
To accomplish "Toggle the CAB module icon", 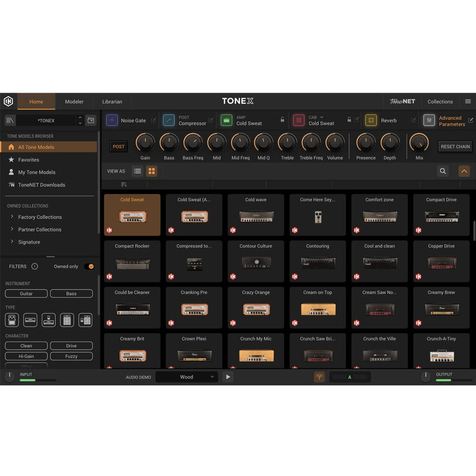I will coord(299,120).
